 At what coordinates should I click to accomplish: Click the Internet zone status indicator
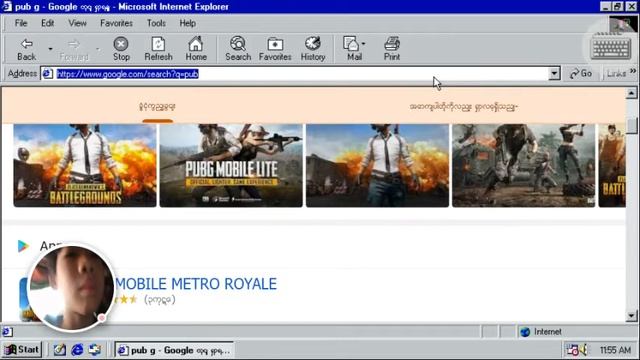click(x=541, y=332)
